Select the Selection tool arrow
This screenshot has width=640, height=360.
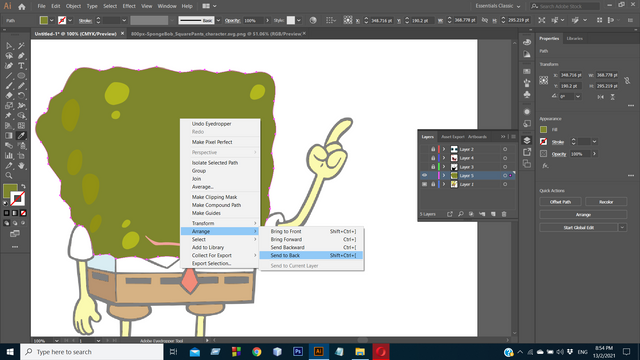9,46
